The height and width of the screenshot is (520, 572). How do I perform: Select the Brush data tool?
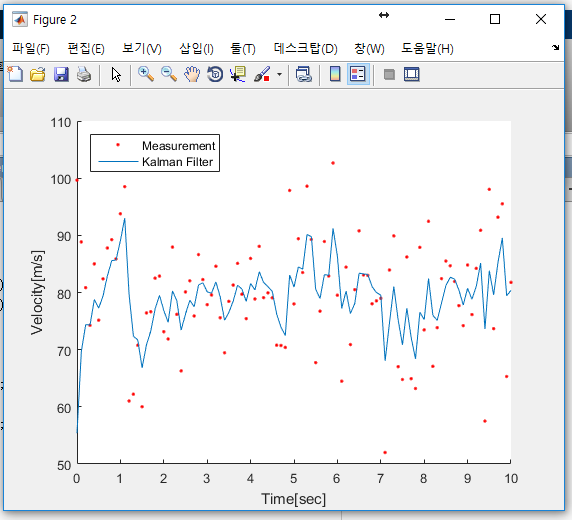point(262,74)
